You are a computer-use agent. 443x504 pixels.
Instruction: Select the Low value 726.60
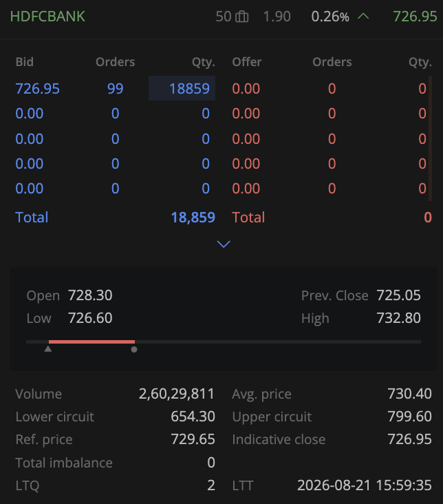90,318
